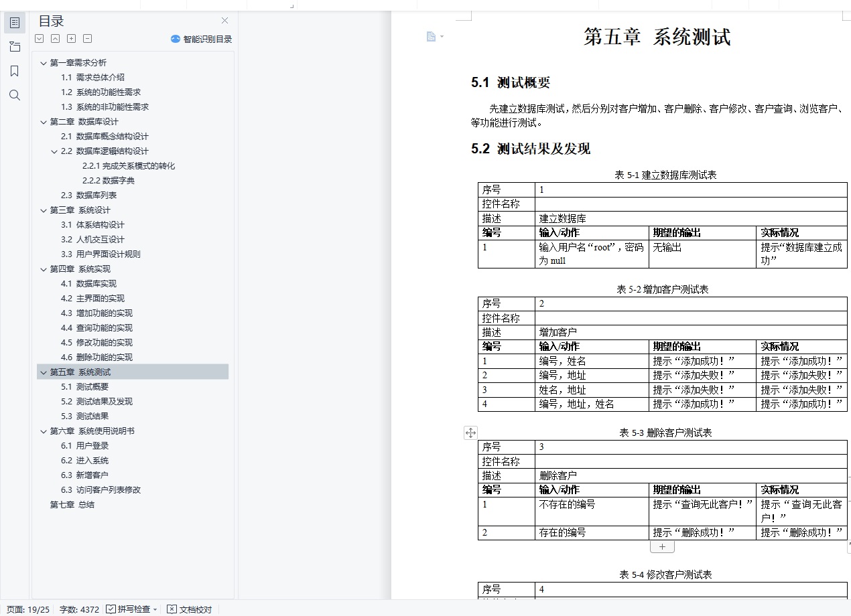851x616 pixels.
Task: Click caption 表 5-3 删除客户测试表
Action: [x=665, y=433]
